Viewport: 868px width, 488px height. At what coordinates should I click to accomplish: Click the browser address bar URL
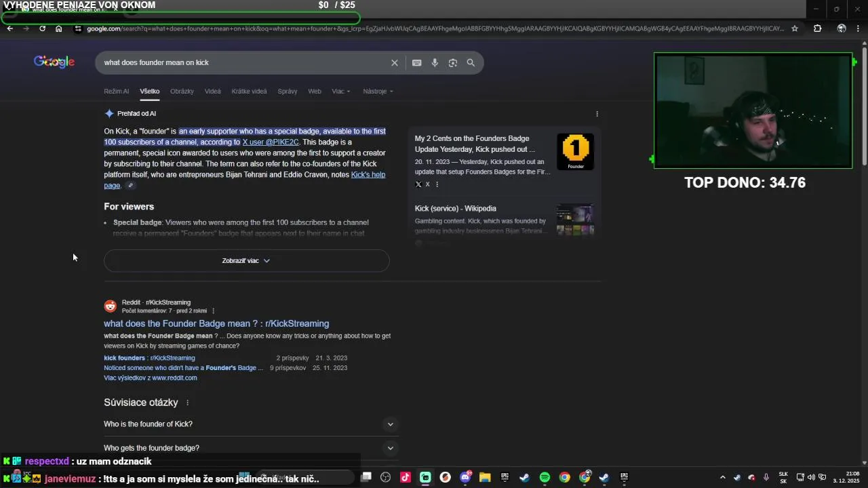(434, 28)
